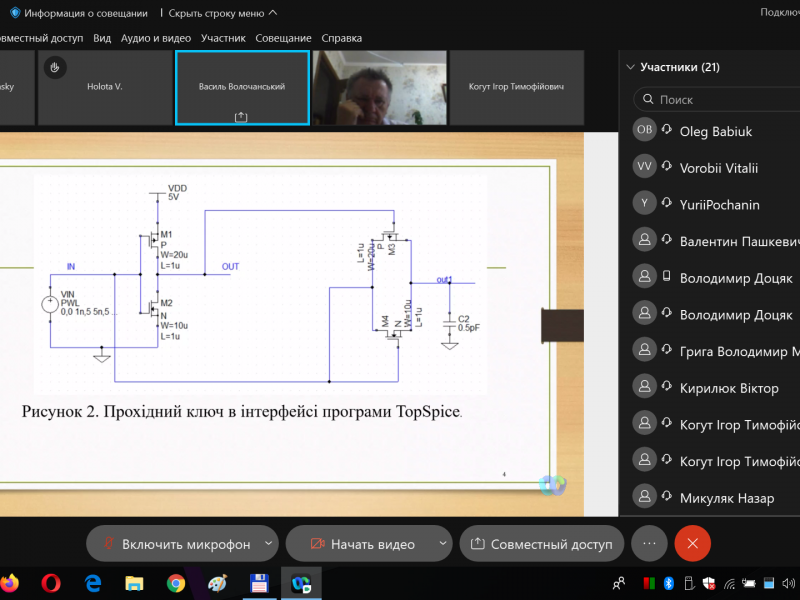Click the red leave meeting button
800x600 pixels.
[x=692, y=544]
